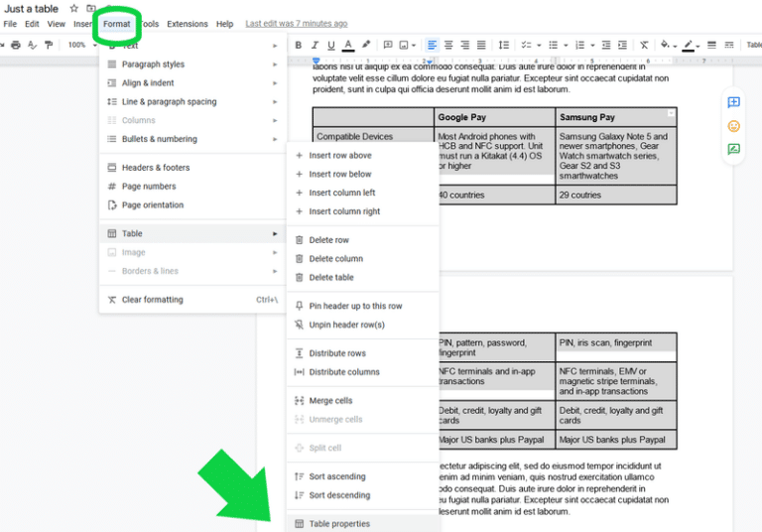Click the move to folder icon
Screen dimensions: 762x532
click(91, 8)
